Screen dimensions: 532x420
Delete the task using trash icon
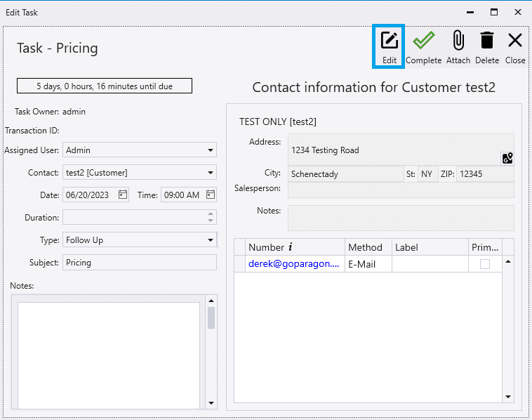tap(486, 41)
